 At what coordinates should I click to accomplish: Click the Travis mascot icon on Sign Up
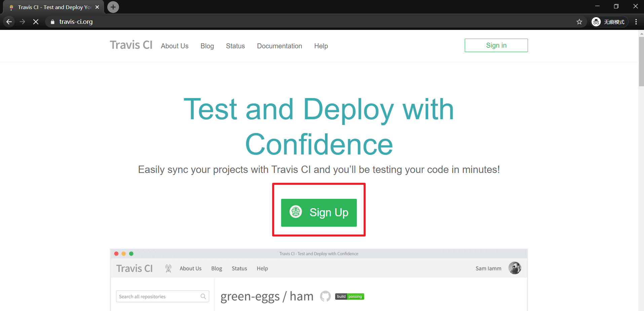(296, 212)
